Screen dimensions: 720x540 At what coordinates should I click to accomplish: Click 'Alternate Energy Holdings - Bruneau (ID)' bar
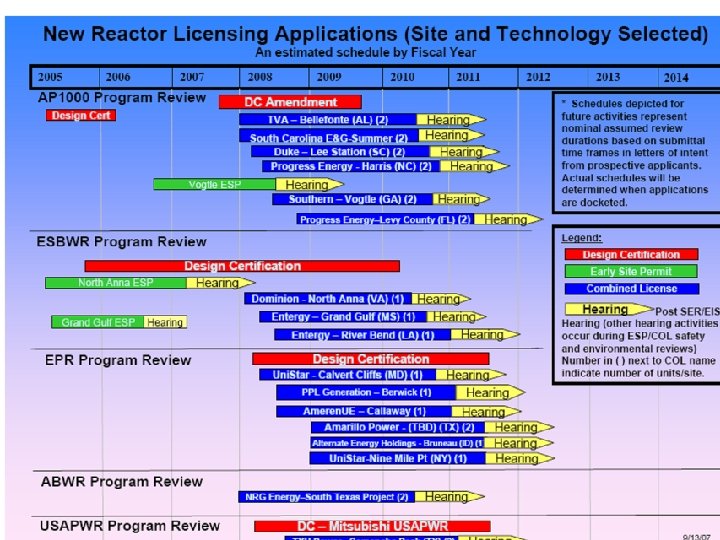pyautogui.click(x=397, y=443)
